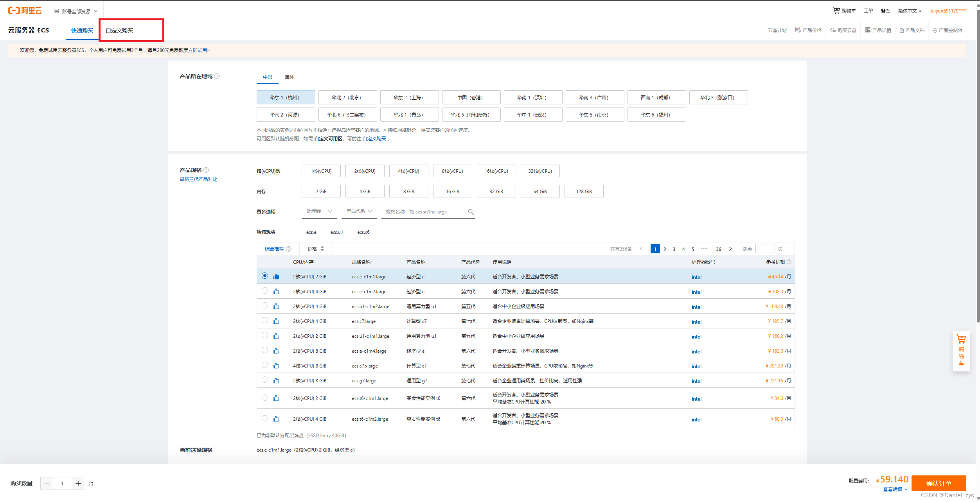Go to next page of spec list
This screenshot has width=980, height=502.
point(730,249)
